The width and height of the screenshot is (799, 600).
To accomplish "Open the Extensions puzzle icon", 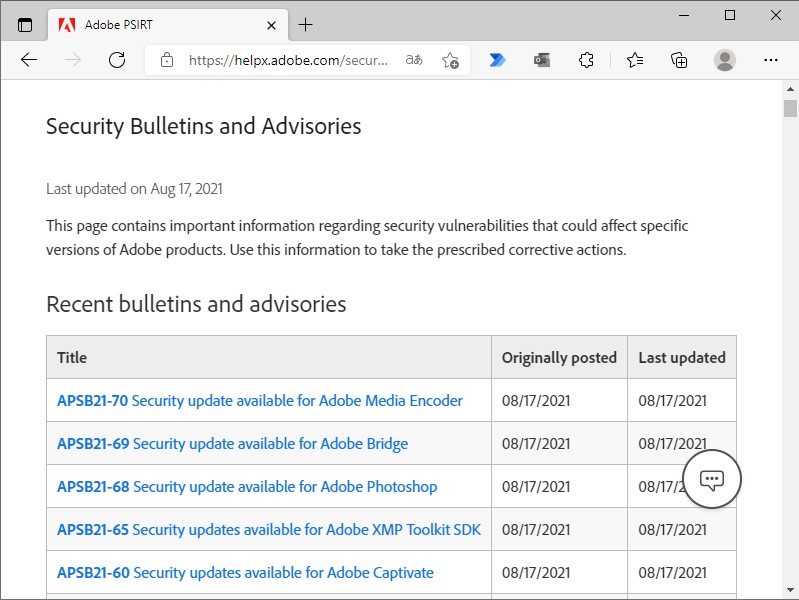I will click(x=586, y=60).
